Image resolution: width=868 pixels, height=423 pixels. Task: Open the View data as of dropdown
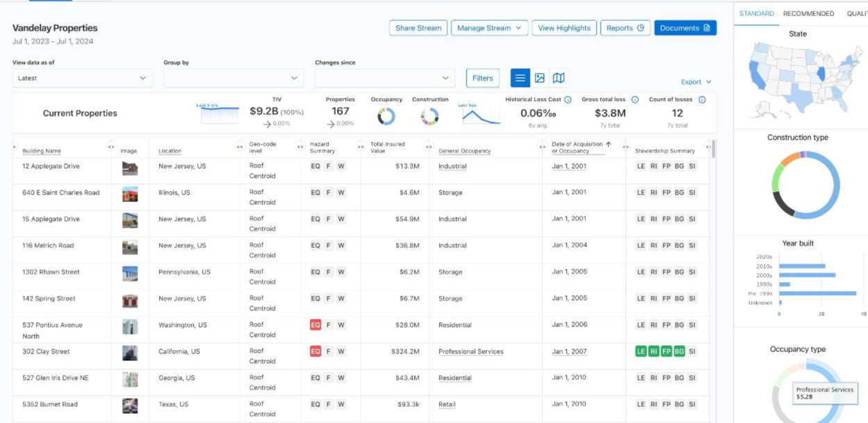pos(82,78)
